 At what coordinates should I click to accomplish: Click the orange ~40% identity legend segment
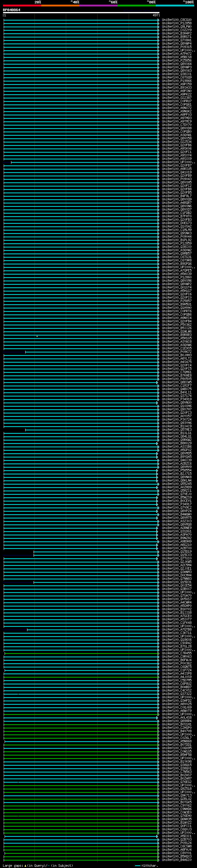tap(60, 6)
